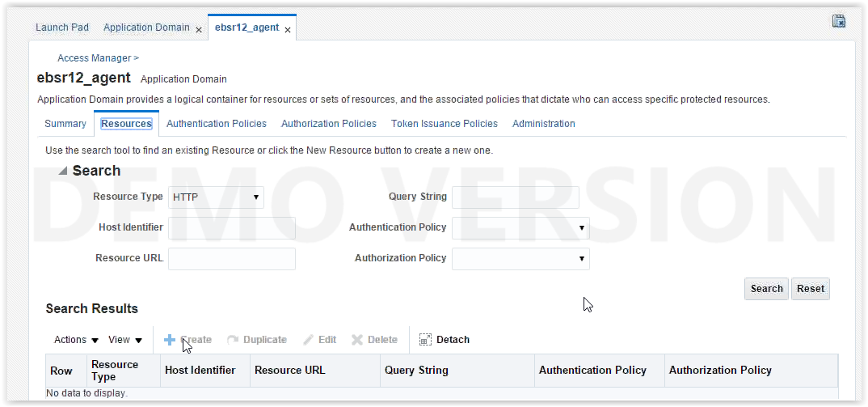Close the Application Domain tab
Viewport: 868px width, 407px height.
click(199, 30)
